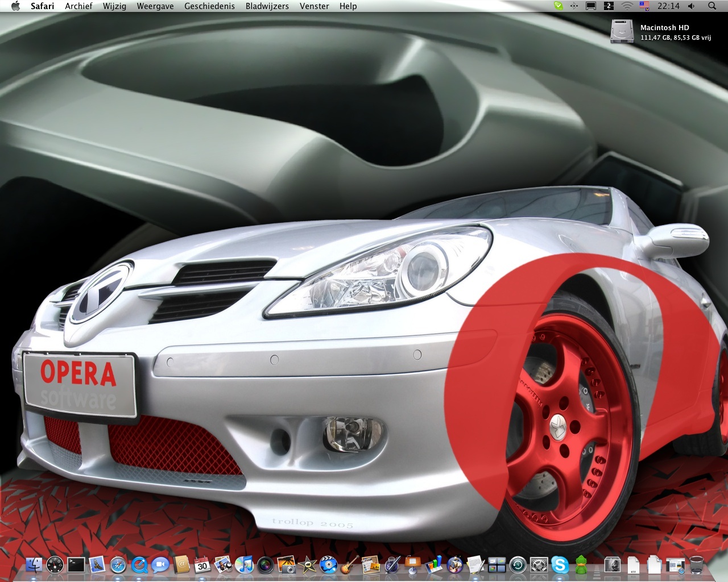This screenshot has height=582, width=728.
Task: Launch Photo Booth from dock
Action: point(266,564)
